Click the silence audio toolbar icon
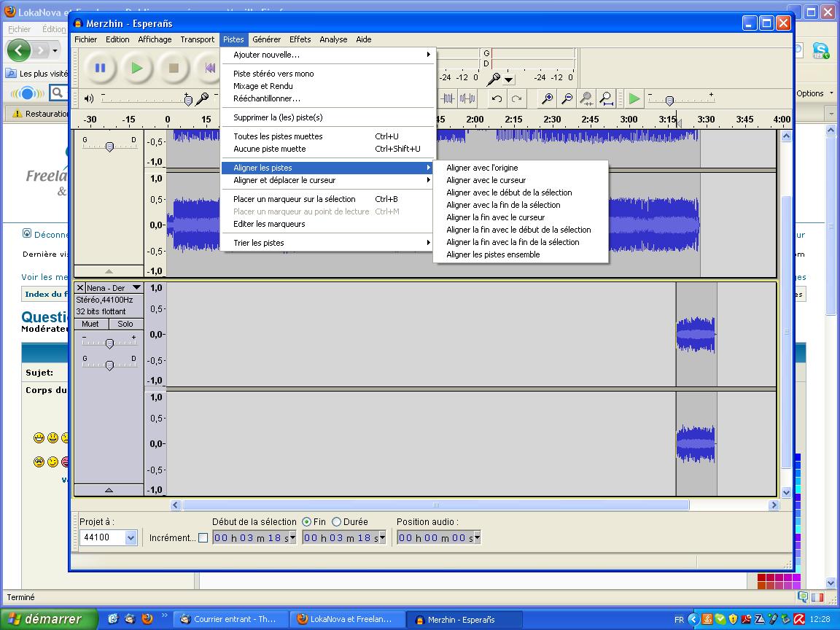 (x=467, y=98)
